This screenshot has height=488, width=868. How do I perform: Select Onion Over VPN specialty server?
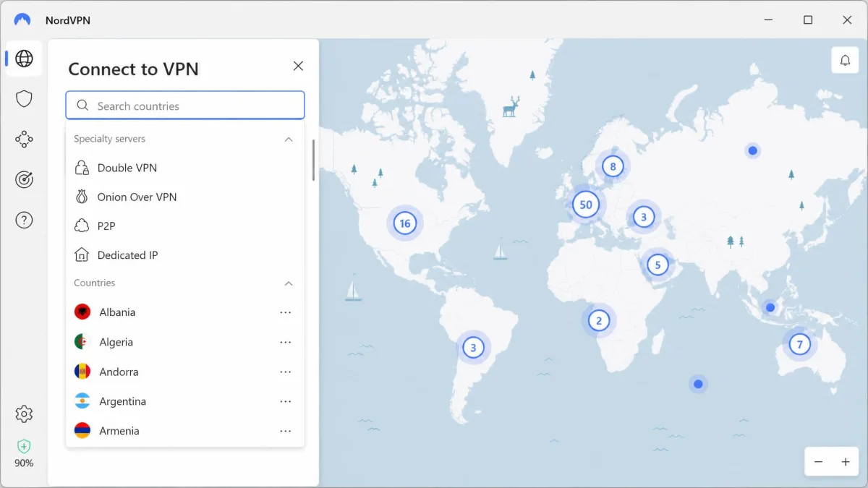pyautogui.click(x=185, y=197)
